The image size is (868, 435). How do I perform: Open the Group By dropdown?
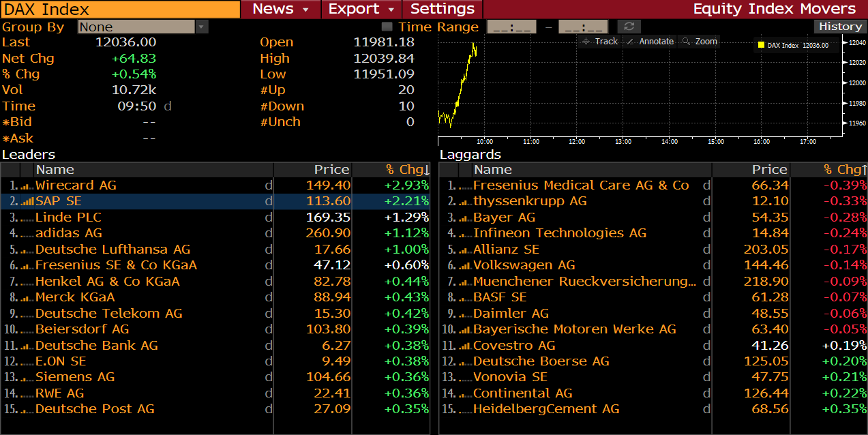point(202,27)
